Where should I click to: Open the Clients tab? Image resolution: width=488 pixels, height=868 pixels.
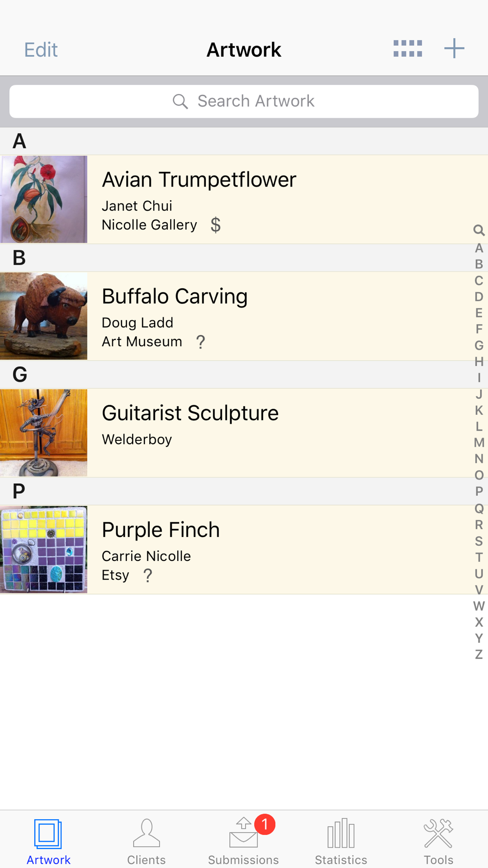pos(146,841)
